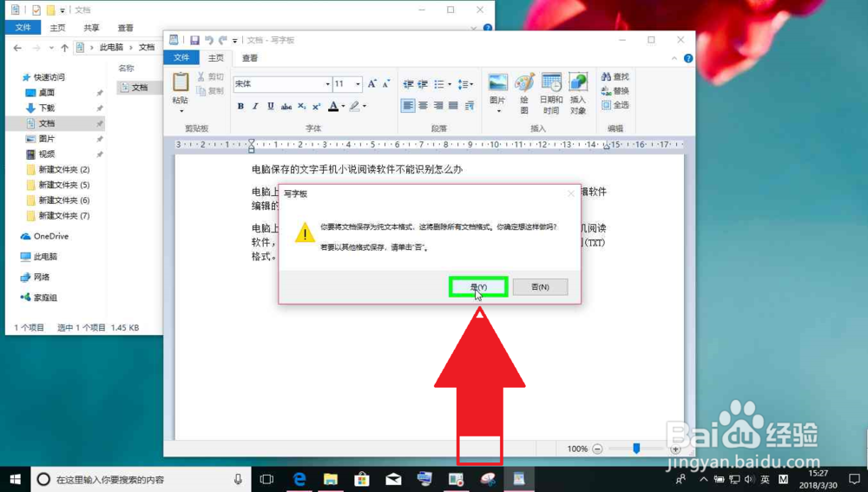
Task: Insert Date and time (日期和时间)
Action: click(551, 93)
